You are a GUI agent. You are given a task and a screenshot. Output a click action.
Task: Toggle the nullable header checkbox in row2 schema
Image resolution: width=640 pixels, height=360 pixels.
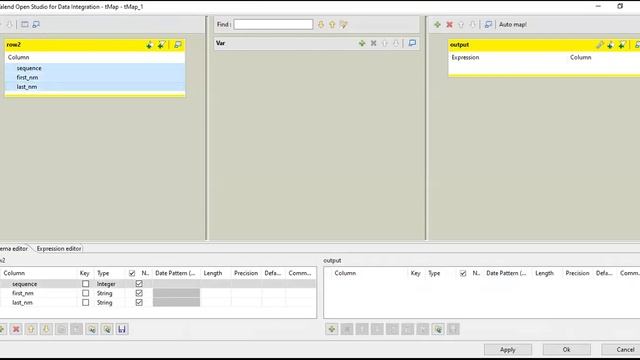(x=132, y=273)
